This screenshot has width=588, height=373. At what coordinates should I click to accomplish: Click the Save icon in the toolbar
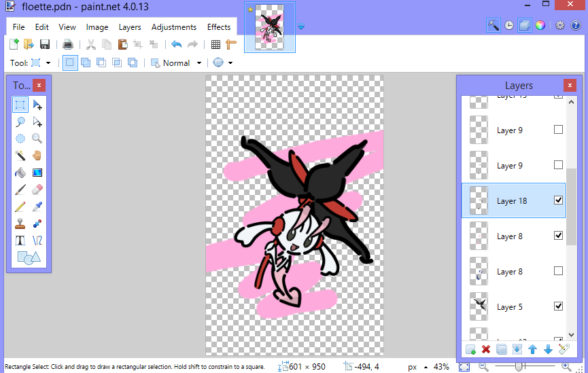point(45,45)
